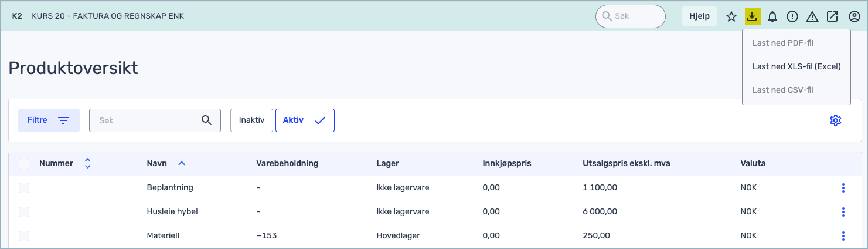Click the open in new window icon
This screenshot has height=249, width=868.
click(x=832, y=16)
